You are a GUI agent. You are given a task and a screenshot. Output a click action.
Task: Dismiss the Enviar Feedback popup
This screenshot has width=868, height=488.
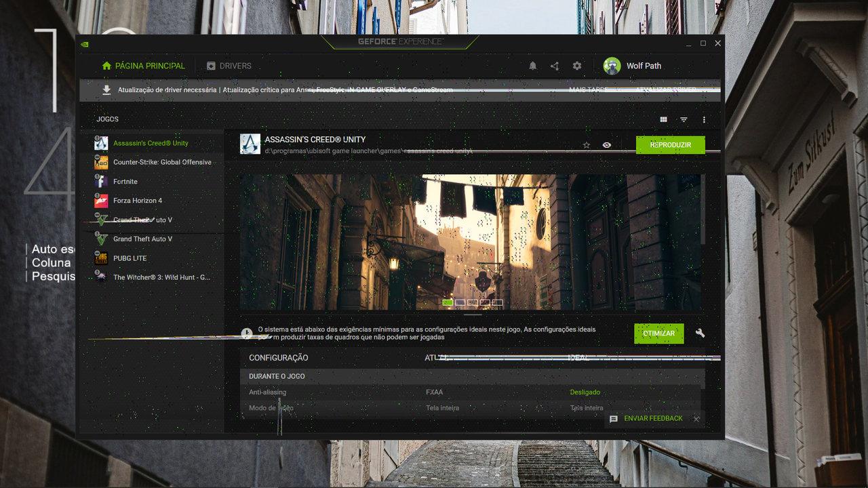point(696,419)
